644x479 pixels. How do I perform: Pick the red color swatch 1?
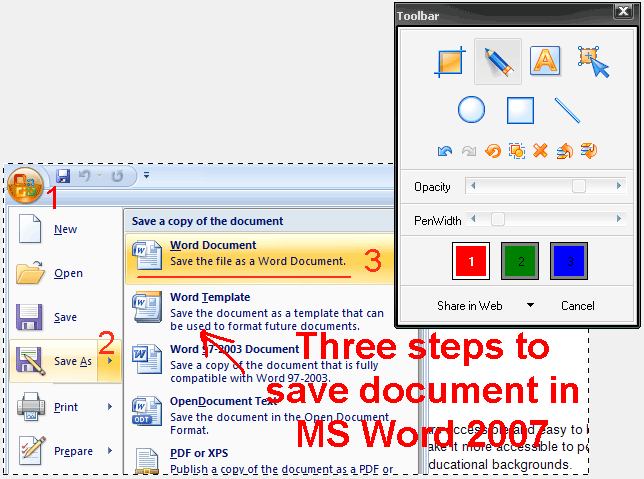(471, 261)
